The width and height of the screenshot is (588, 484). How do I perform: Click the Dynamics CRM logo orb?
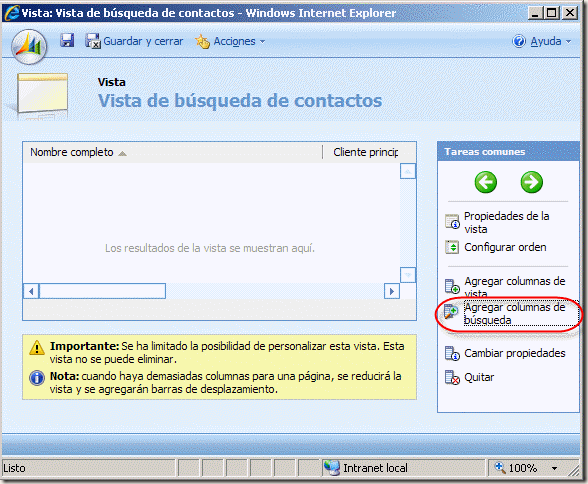pos(29,47)
